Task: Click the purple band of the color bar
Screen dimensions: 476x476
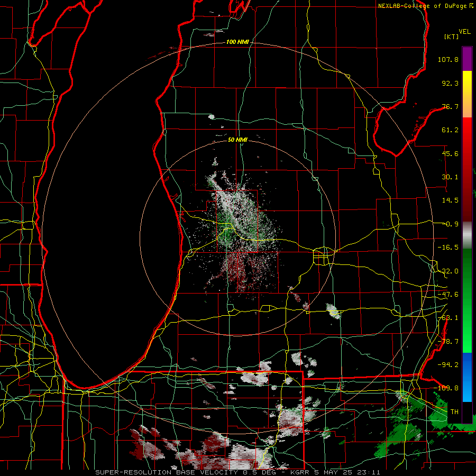Action: [x=467, y=59]
